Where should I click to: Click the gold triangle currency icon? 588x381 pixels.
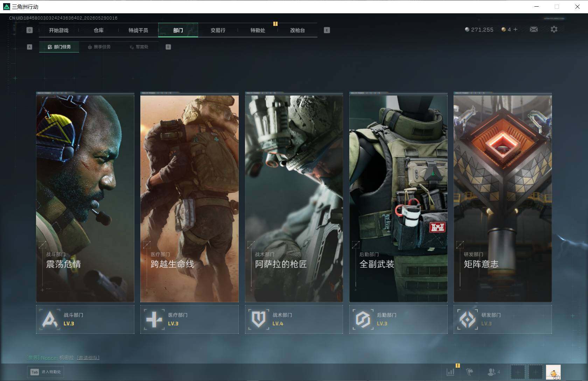click(504, 29)
